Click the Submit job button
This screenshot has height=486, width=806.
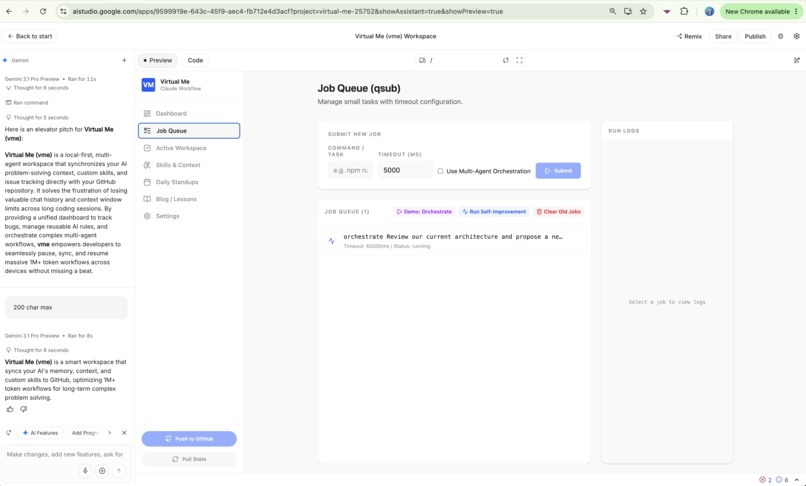(558, 171)
